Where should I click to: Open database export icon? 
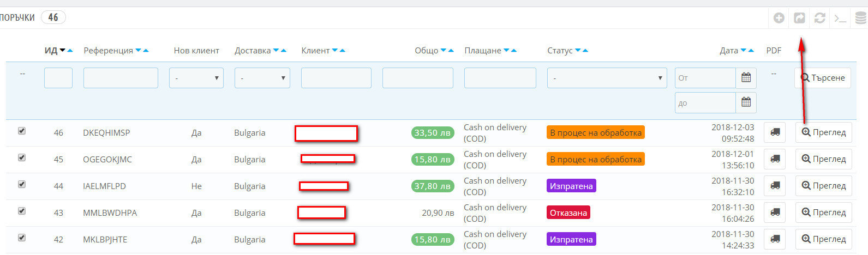click(x=860, y=18)
